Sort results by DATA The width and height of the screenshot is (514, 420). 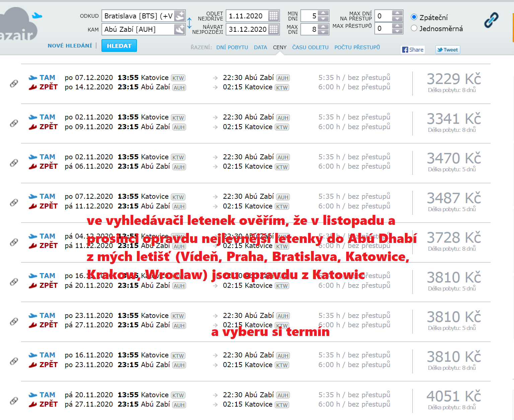(x=261, y=48)
